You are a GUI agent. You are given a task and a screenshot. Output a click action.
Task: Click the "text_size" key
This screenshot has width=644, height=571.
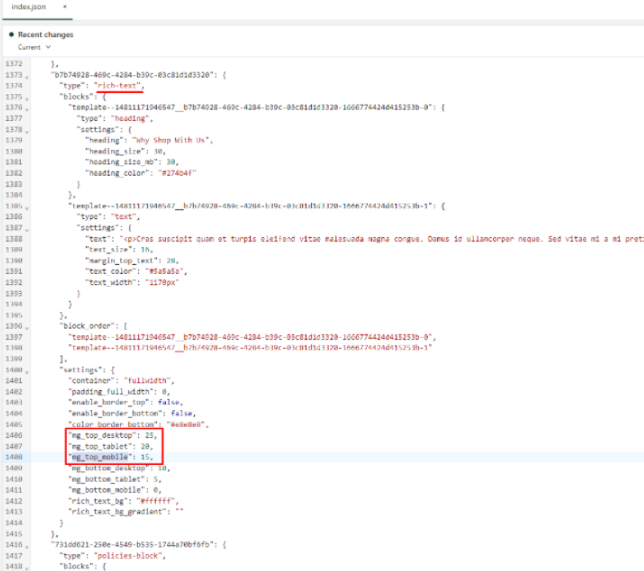110,249
